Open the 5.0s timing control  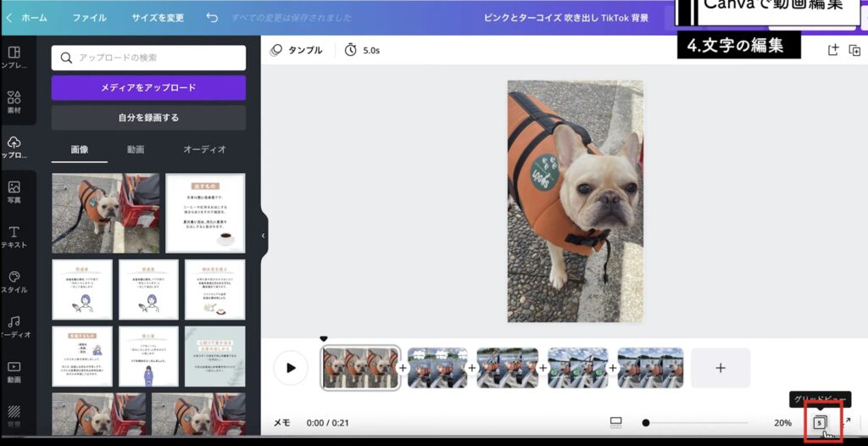[x=362, y=50]
